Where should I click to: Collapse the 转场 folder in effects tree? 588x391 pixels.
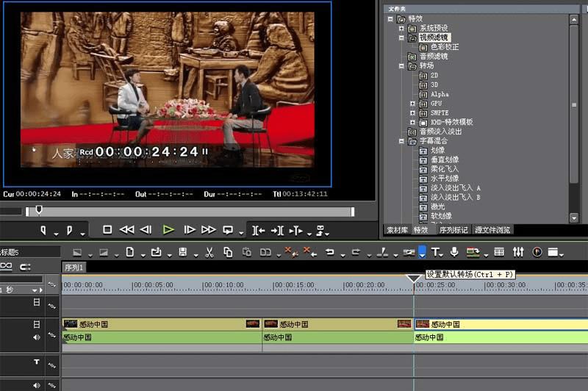401,66
